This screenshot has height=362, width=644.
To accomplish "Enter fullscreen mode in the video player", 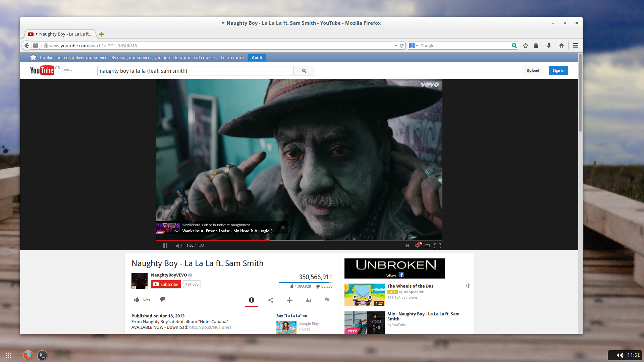I will 437,246.
